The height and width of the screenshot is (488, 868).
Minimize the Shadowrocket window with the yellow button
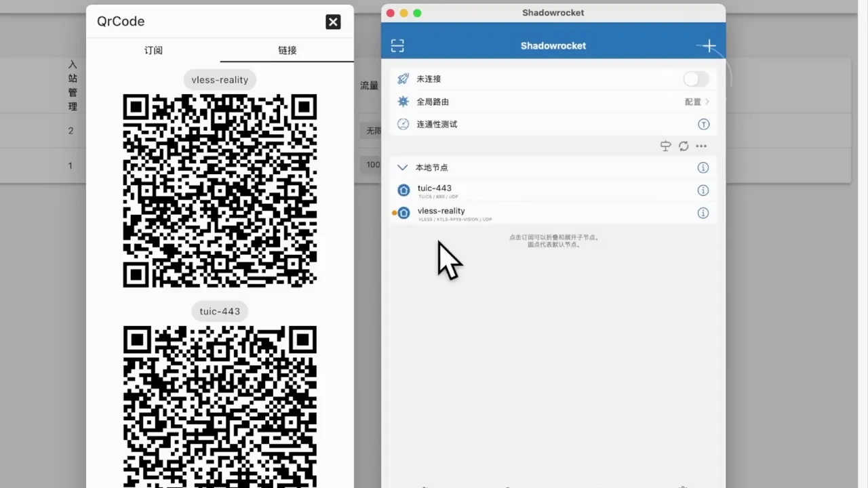tap(403, 13)
